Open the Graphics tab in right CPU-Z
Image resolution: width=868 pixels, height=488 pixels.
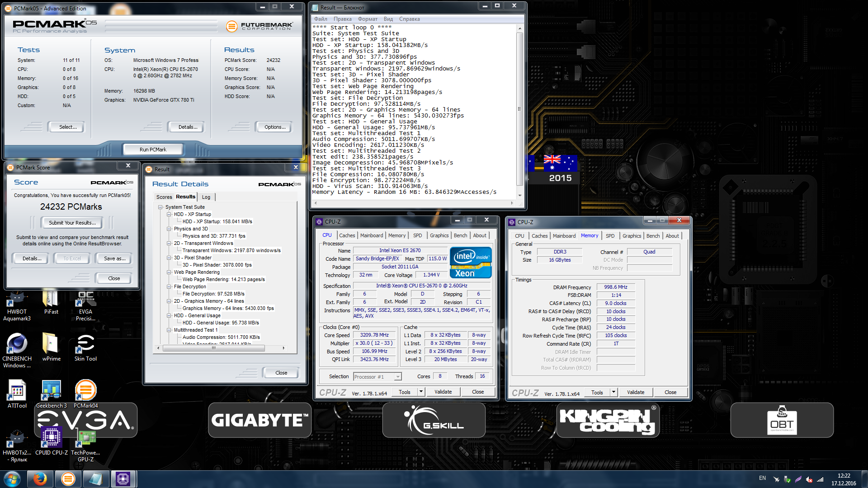pyautogui.click(x=632, y=236)
